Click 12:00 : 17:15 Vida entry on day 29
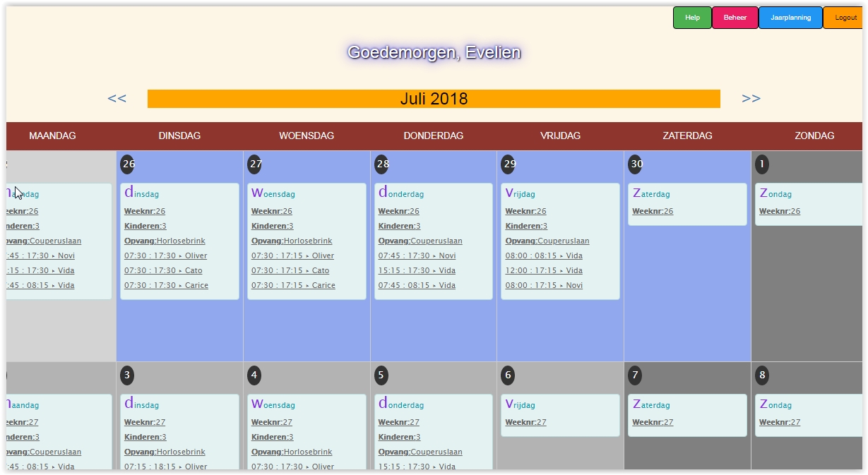The width and height of the screenshot is (868, 475). (544, 270)
